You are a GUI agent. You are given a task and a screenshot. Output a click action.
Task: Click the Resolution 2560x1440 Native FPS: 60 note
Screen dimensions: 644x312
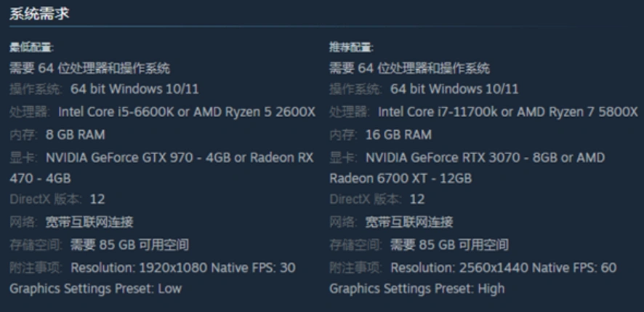(503, 268)
